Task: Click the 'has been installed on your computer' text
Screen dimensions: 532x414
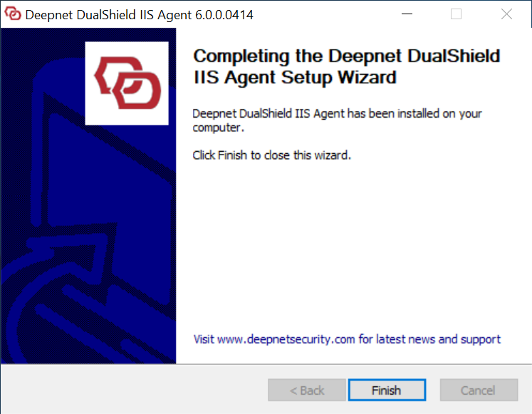Action: tap(337, 120)
